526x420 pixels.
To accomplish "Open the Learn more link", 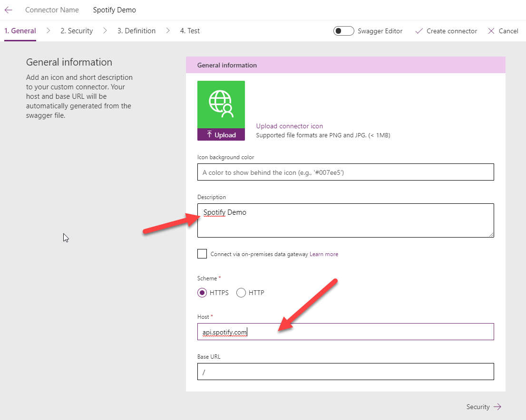I will (x=324, y=254).
